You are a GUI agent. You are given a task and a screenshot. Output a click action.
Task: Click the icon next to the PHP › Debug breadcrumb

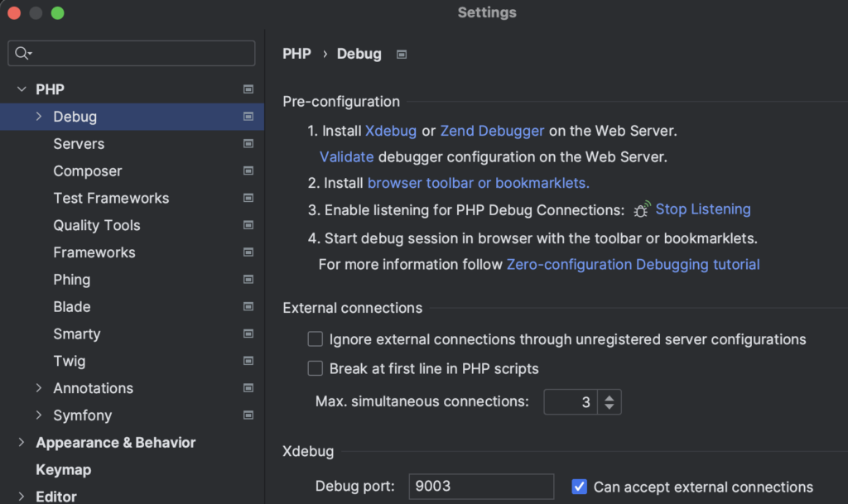[402, 54]
